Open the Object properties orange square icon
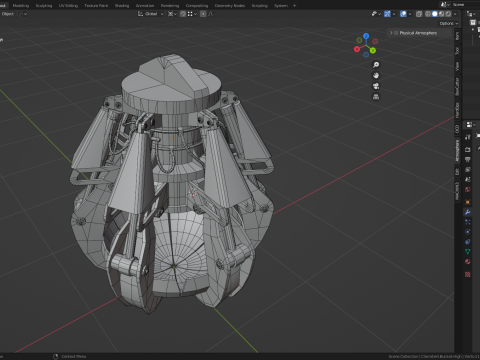 pyautogui.click(x=468, y=202)
